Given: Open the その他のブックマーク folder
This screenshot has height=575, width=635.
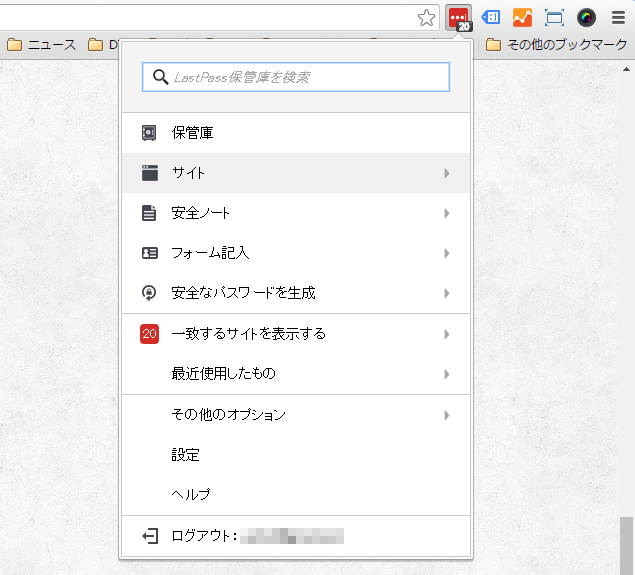Looking at the screenshot, I should pos(556,45).
